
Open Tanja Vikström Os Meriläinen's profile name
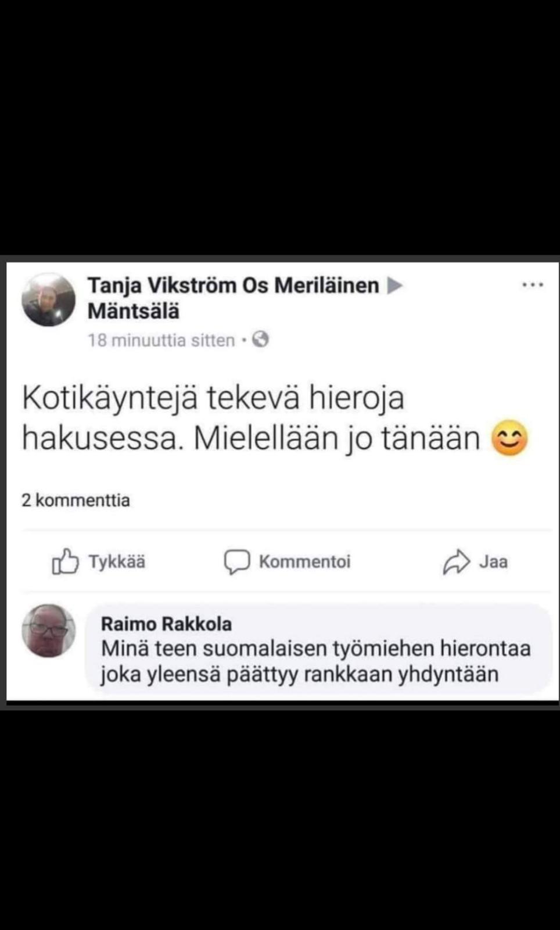click(x=232, y=285)
